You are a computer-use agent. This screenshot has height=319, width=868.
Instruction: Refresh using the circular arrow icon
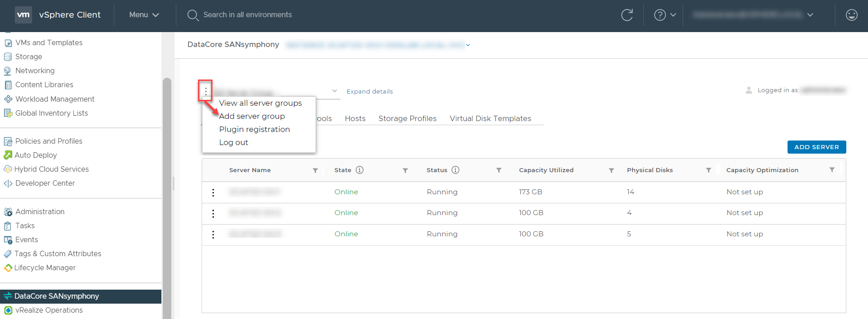pos(627,15)
